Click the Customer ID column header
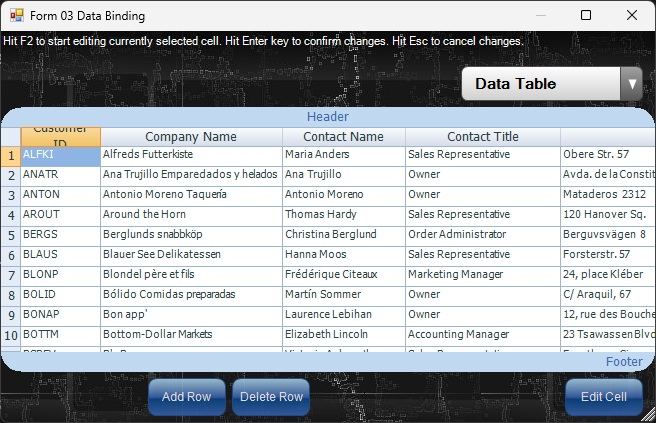Image resolution: width=656 pixels, height=423 pixels. click(60, 136)
